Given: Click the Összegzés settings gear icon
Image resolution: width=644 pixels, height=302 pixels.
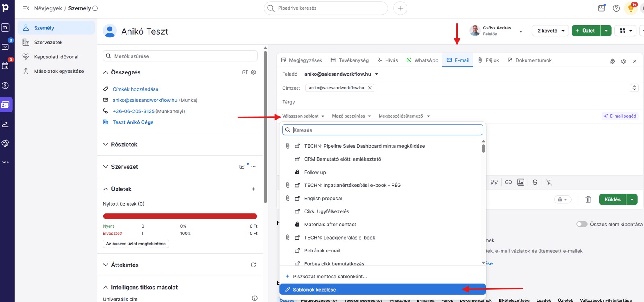Looking at the screenshot, I should point(253,72).
